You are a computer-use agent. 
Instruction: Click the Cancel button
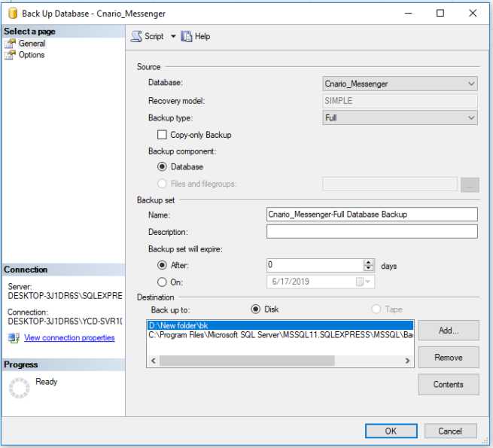tap(450, 431)
